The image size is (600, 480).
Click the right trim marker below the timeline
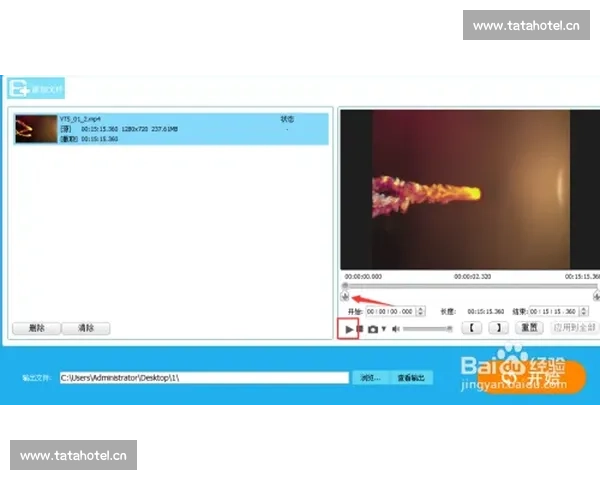(x=597, y=297)
